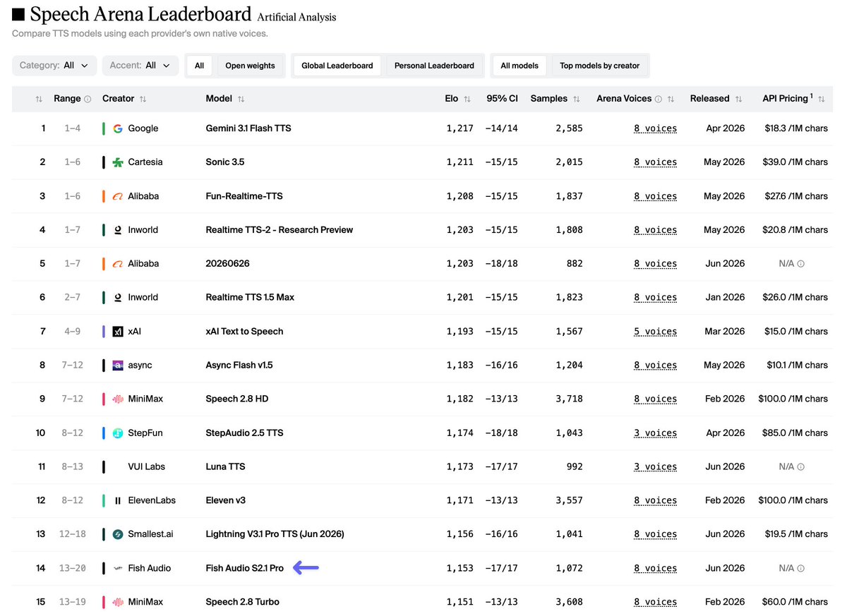Sort by Arena Voices column arrows
The height and width of the screenshot is (616, 847).
pos(671,99)
